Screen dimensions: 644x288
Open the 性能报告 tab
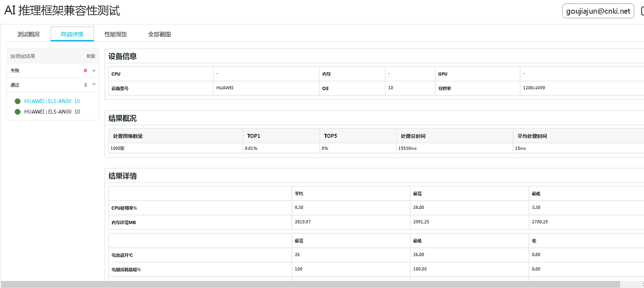tap(115, 34)
